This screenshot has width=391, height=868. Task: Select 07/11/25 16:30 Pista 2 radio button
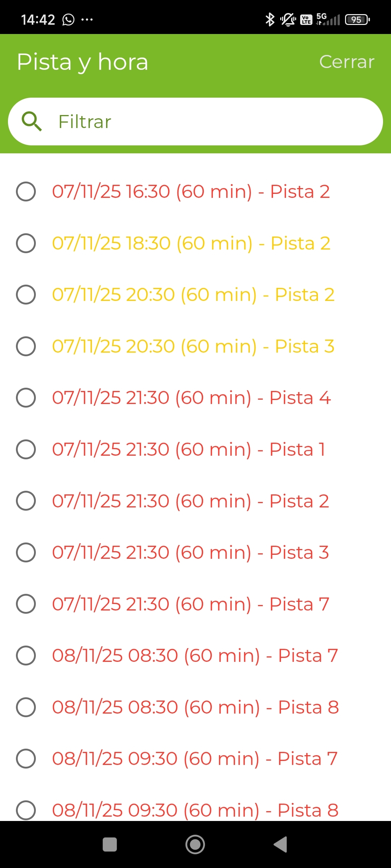[26, 191]
